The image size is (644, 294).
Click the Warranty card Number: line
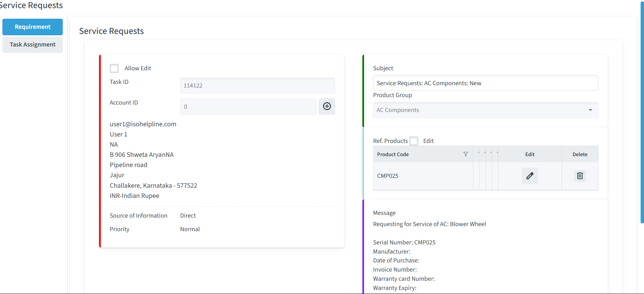[404, 279]
